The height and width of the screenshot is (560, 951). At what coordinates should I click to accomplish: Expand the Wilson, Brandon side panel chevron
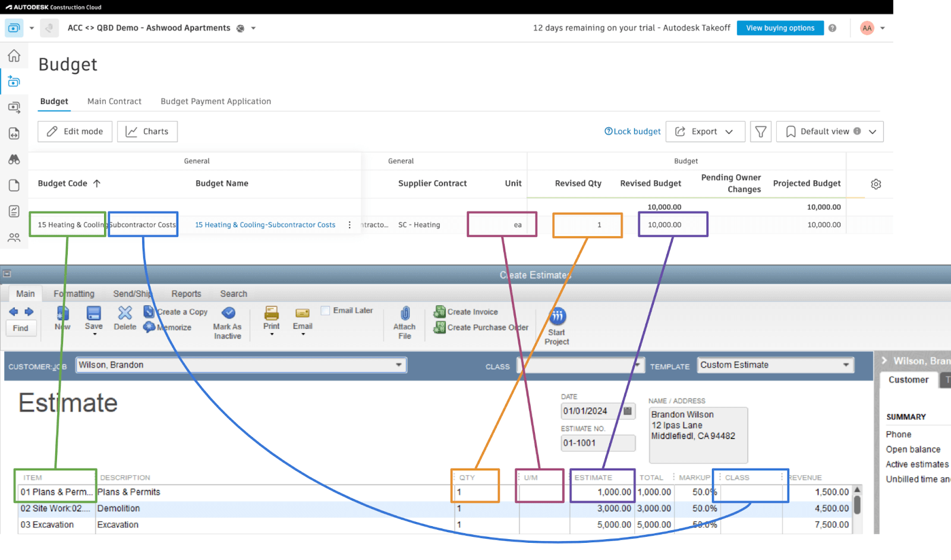(884, 360)
